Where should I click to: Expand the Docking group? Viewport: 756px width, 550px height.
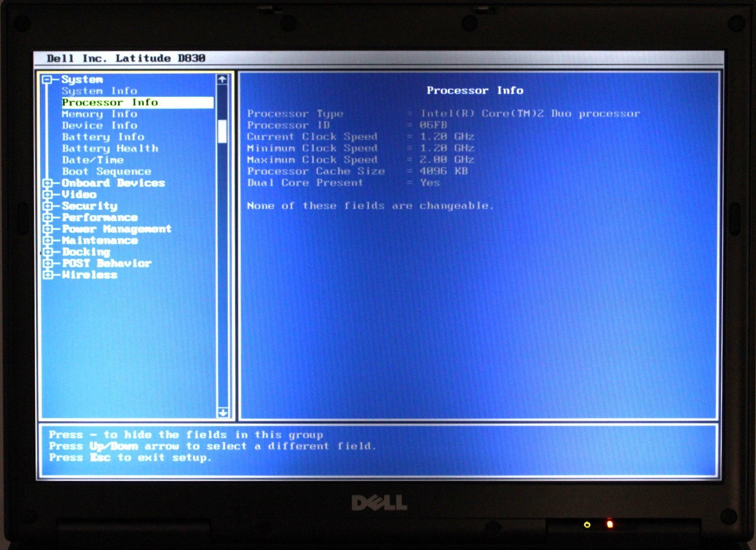point(48,252)
